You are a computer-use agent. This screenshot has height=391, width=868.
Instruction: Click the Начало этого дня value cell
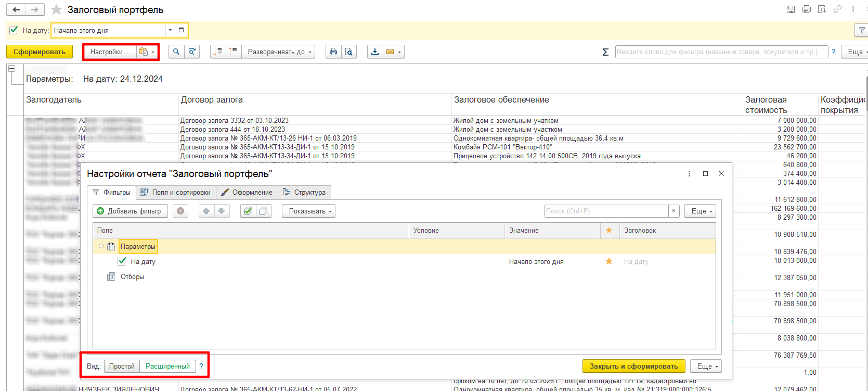pyautogui.click(x=552, y=261)
